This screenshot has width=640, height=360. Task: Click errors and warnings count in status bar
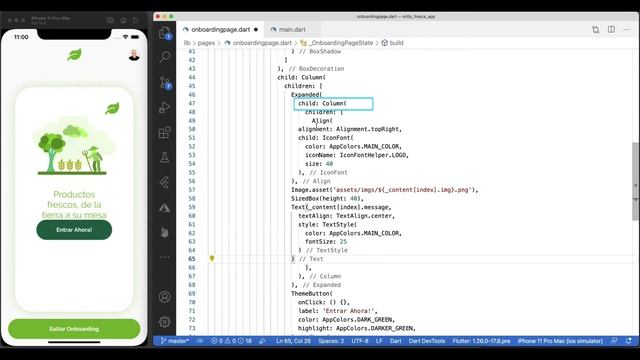coord(231,341)
